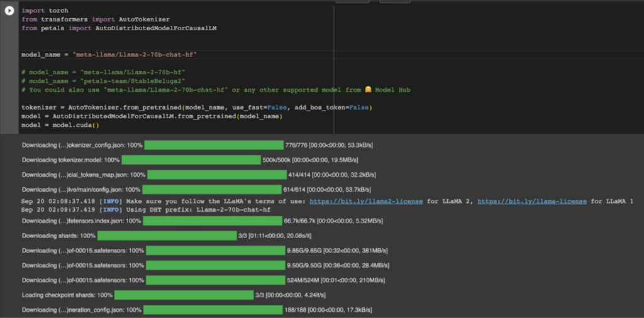Click the tokenizer.model download progress bar
The width and height of the screenshot is (644, 318).
point(191,160)
